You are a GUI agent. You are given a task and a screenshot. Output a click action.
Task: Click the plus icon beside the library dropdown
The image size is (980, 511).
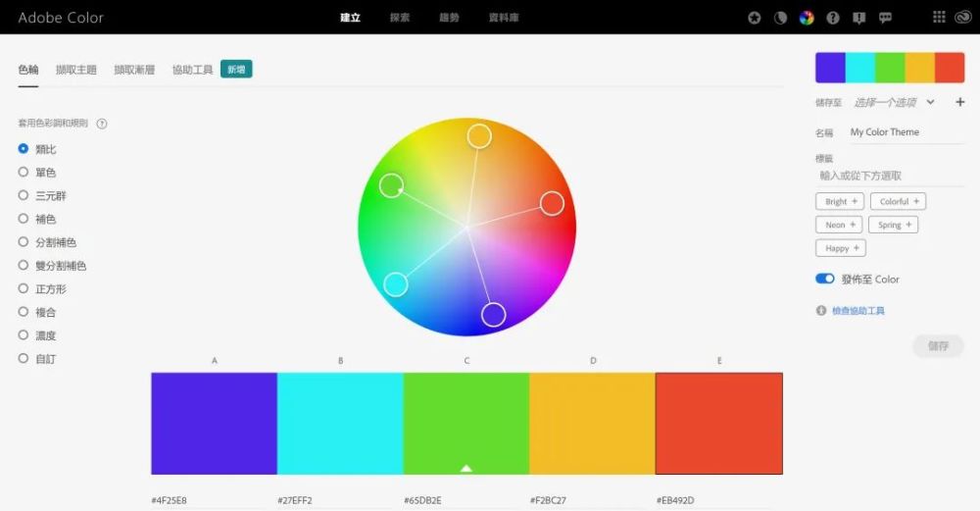[960, 102]
